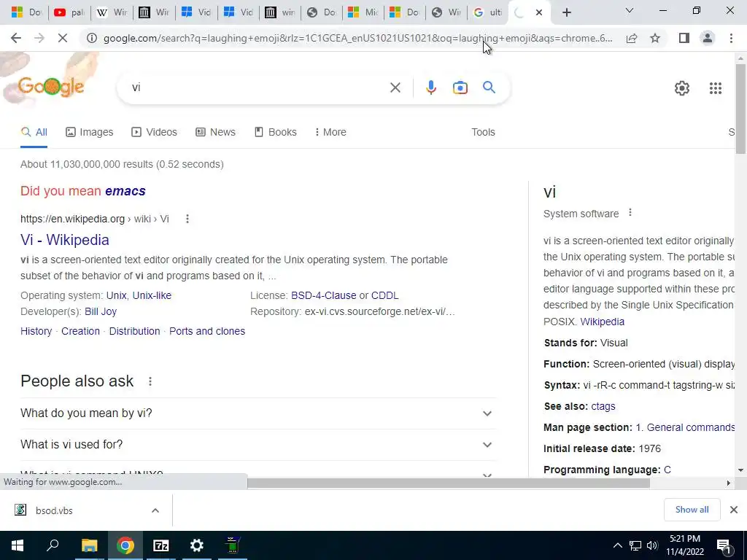Open Windows Start menu
This screenshot has width=747, height=560.
click(17, 545)
